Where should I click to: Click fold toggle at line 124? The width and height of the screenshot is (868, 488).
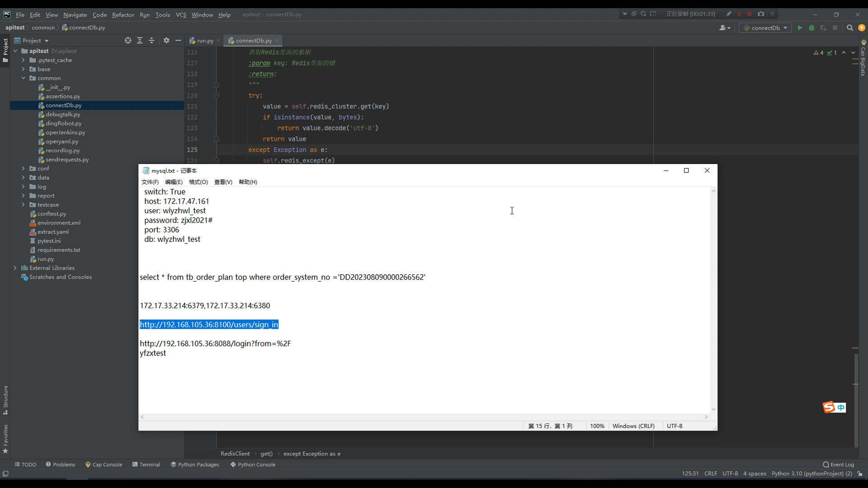click(216, 139)
